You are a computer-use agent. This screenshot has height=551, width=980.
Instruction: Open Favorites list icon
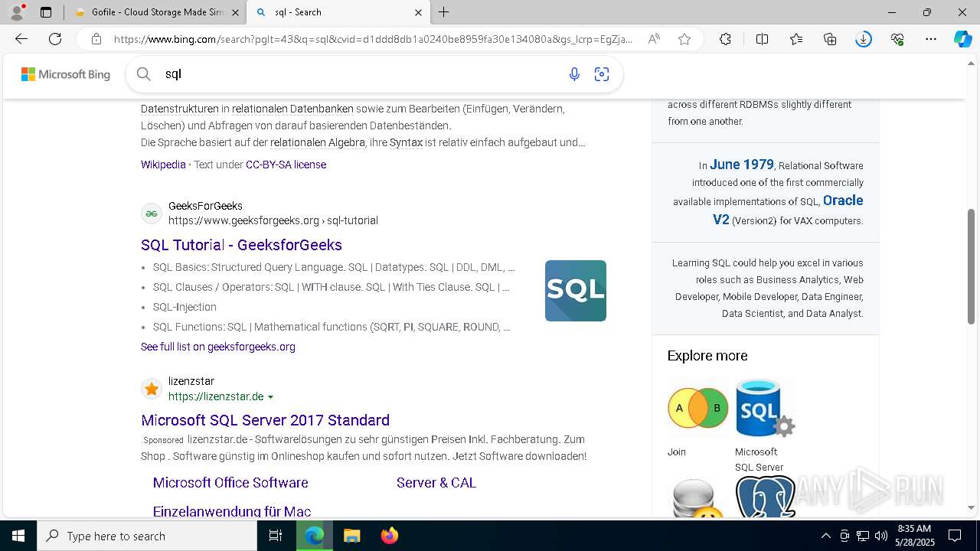coord(796,39)
